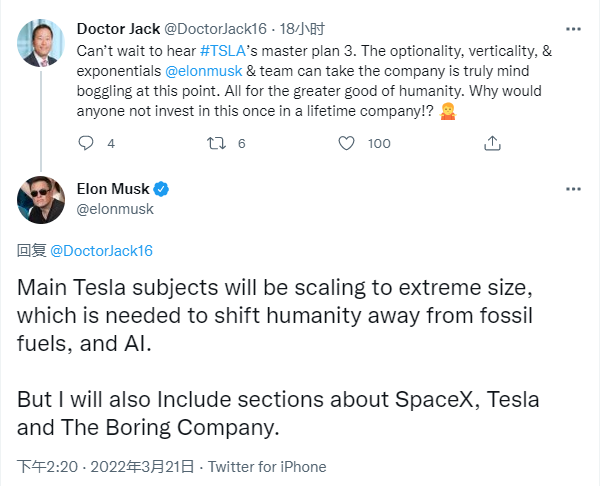Click the Doctor Jack display name
Screen dimensions: 601x486
(x=120, y=27)
